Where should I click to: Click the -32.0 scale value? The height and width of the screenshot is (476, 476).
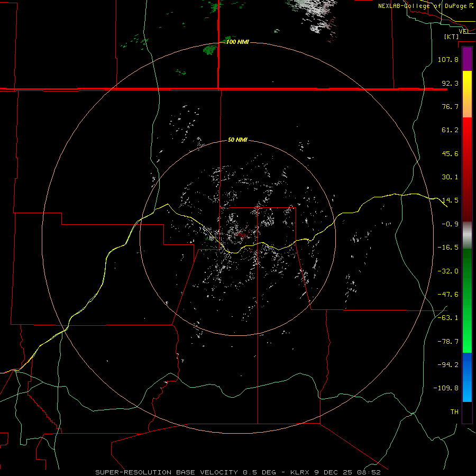(448, 271)
